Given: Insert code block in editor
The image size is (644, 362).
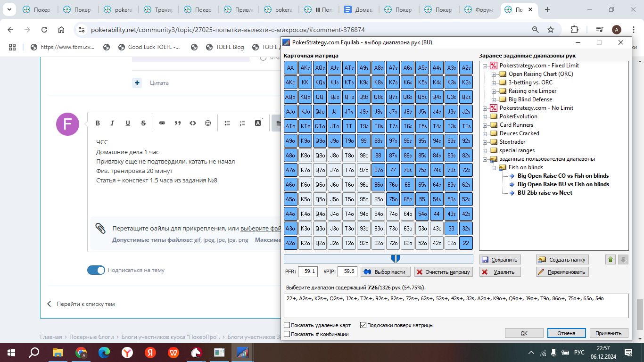Looking at the screenshot, I should [192, 123].
